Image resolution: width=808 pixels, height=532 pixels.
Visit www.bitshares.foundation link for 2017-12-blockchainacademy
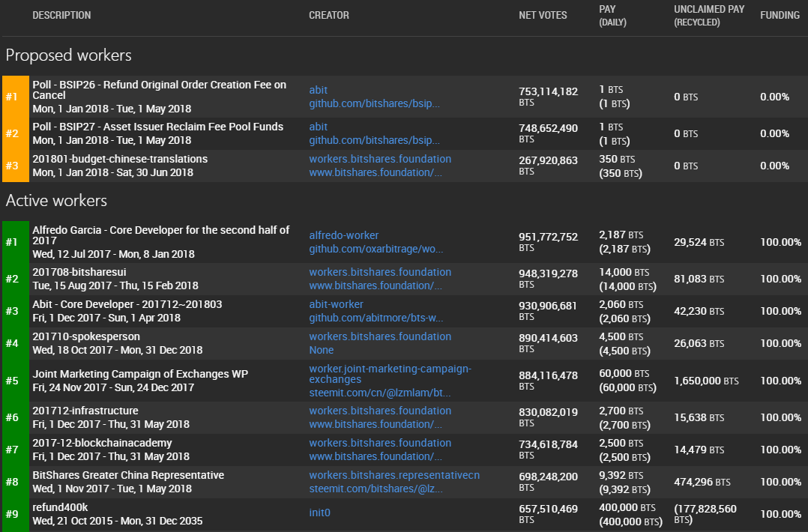(375, 456)
